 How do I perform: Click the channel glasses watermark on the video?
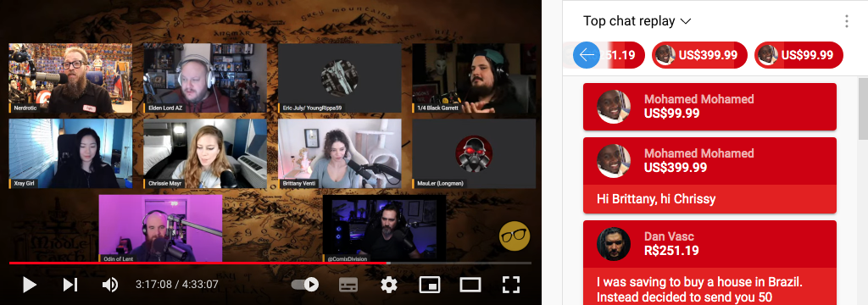pyautogui.click(x=515, y=237)
